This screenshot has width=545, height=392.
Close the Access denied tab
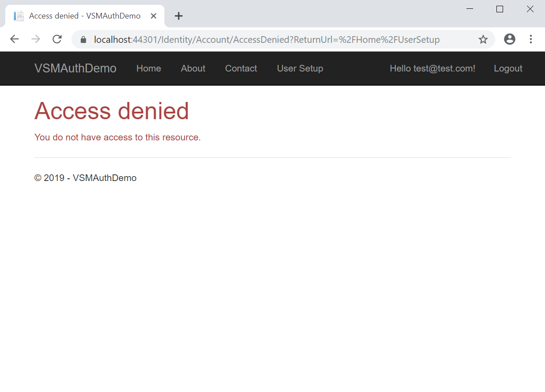(x=154, y=16)
